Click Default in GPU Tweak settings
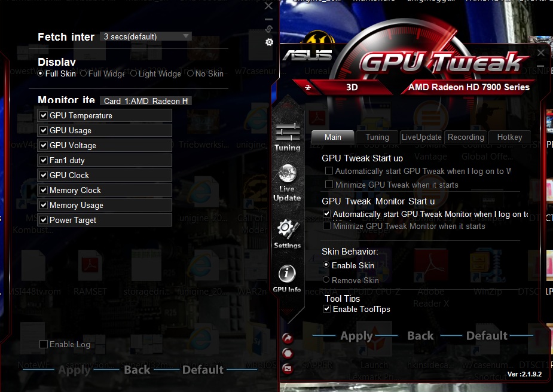 (x=487, y=336)
